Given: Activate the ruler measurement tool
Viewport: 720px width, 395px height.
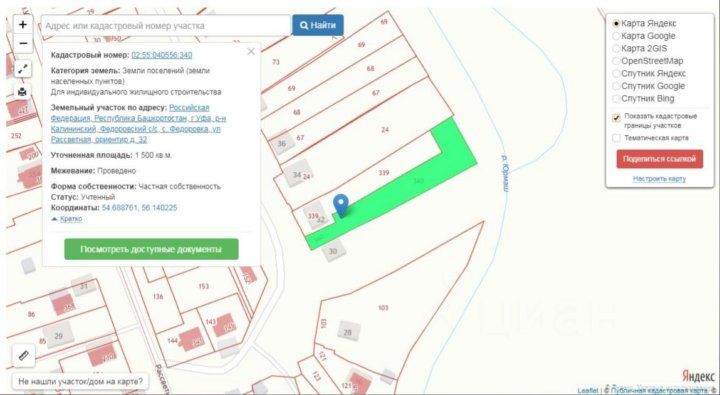Looking at the screenshot, I should 23,355.
